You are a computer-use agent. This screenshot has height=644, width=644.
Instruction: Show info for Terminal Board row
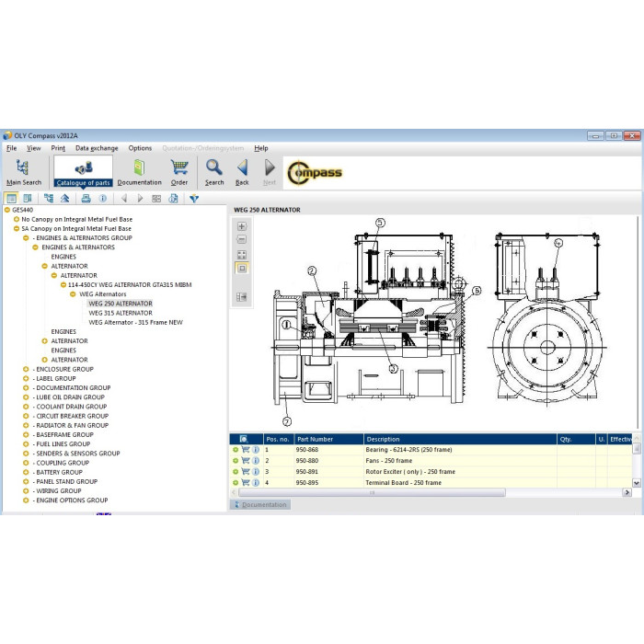(256, 483)
